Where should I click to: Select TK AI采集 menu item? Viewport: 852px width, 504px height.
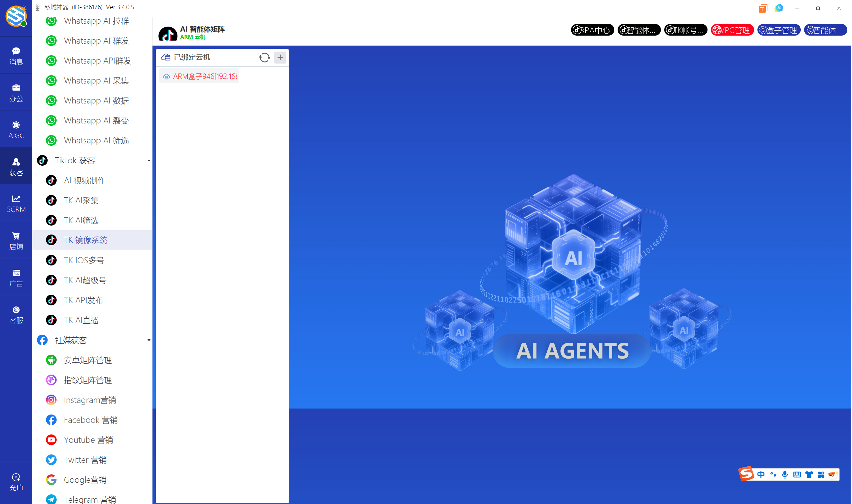tap(81, 200)
